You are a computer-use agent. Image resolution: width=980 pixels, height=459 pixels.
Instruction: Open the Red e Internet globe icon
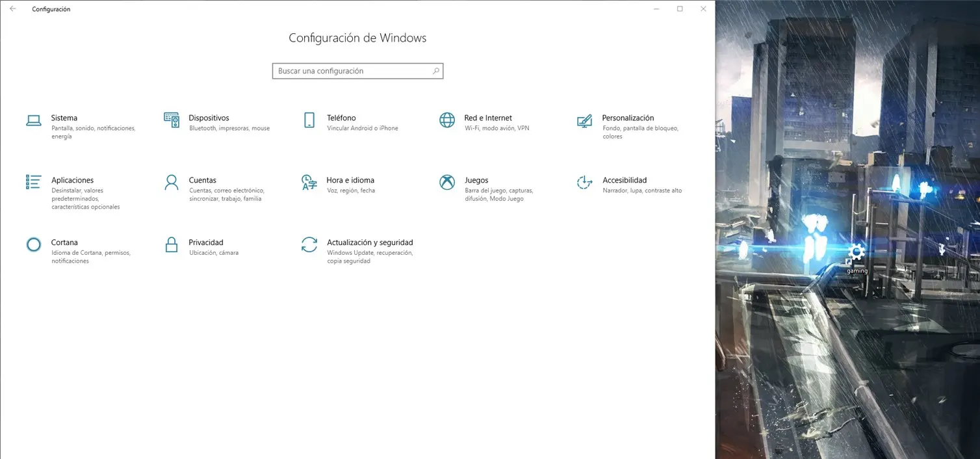coord(447,120)
